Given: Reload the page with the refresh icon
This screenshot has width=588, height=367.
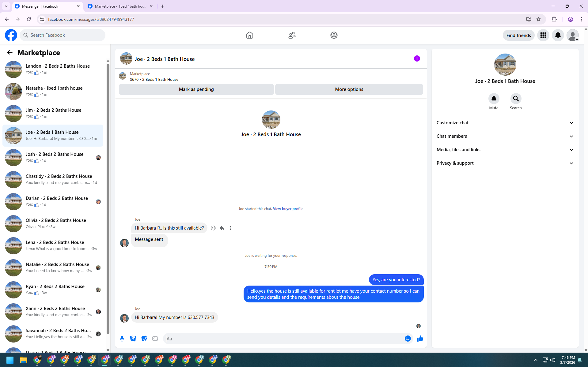Looking at the screenshot, I should pos(29,19).
